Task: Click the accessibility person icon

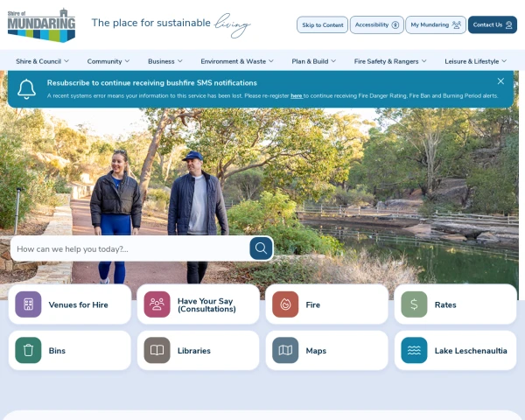Action: [x=395, y=24]
